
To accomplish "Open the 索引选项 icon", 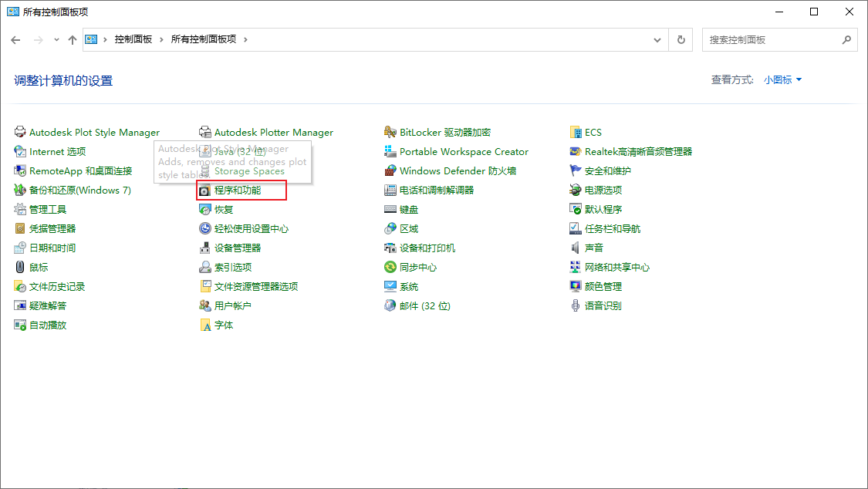I will (205, 267).
